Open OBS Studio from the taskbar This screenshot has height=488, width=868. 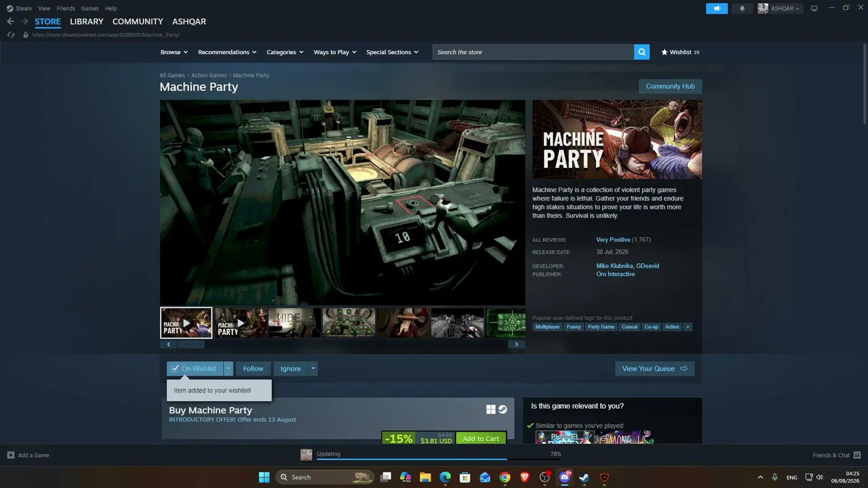tap(545, 477)
